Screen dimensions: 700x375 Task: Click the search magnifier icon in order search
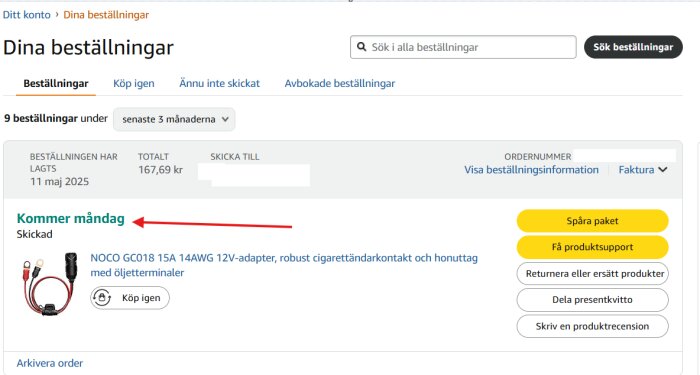coord(362,47)
